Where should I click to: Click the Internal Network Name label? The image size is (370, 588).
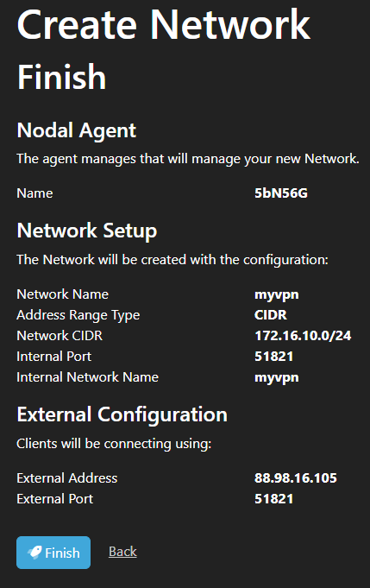88,376
